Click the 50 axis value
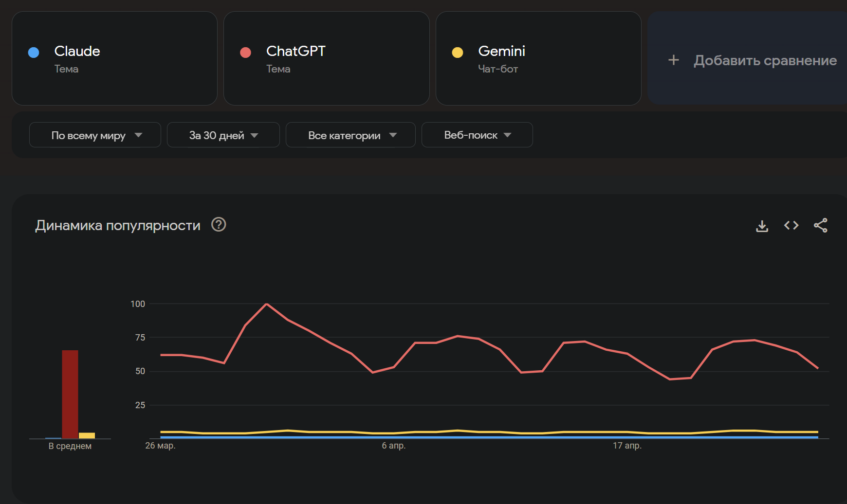Image resolution: width=847 pixels, height=504 pixels. tap(140, 371)
